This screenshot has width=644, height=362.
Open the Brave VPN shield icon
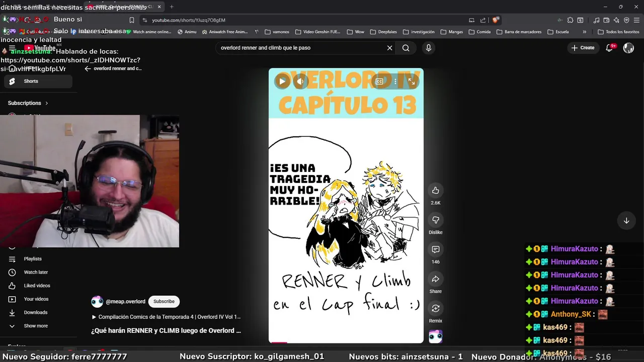click(626, 20)
